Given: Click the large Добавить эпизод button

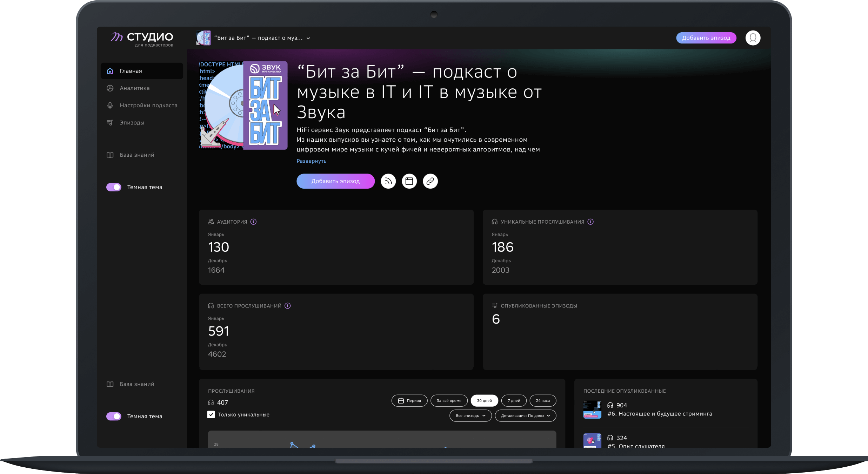Looking at the screenshot, I should (x=335, y=181).
